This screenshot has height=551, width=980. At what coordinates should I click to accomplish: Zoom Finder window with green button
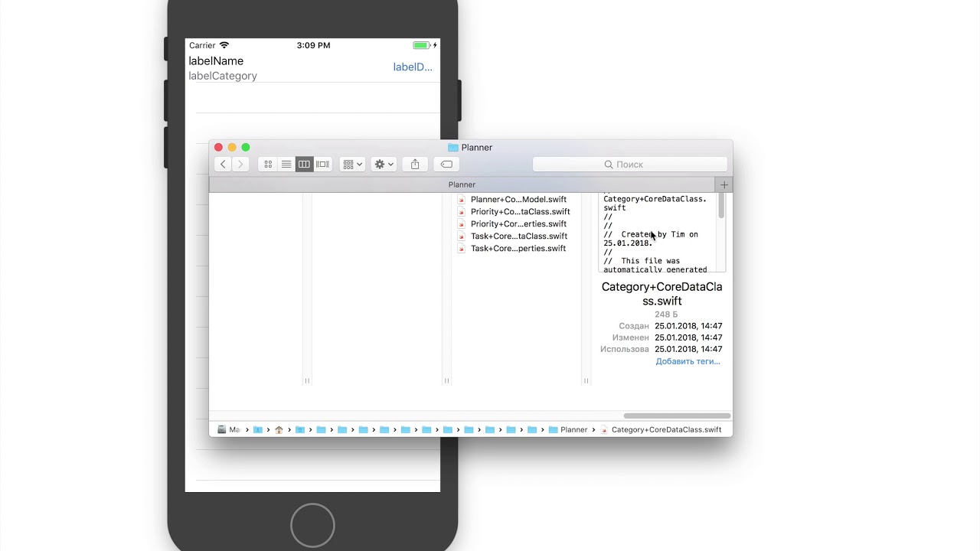tap(246, 147)
